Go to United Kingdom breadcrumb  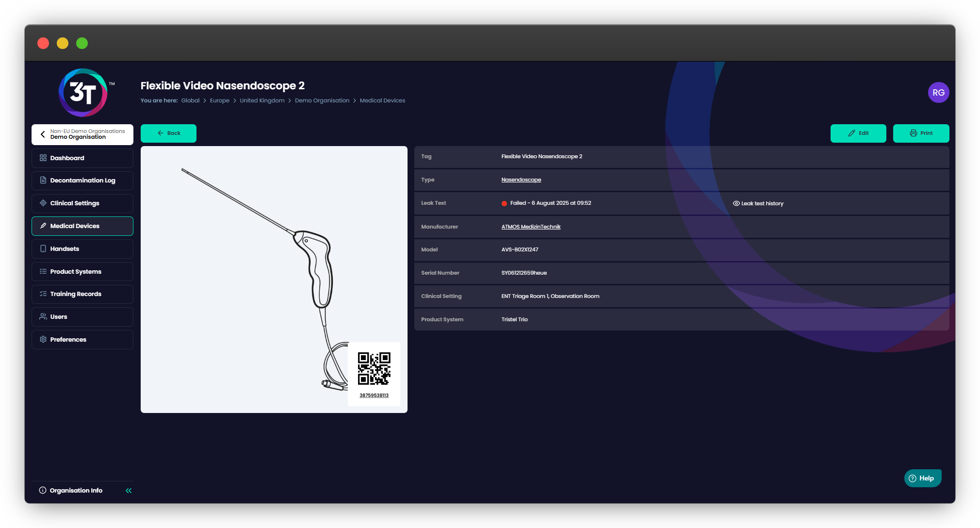click(x=262, y=100)
